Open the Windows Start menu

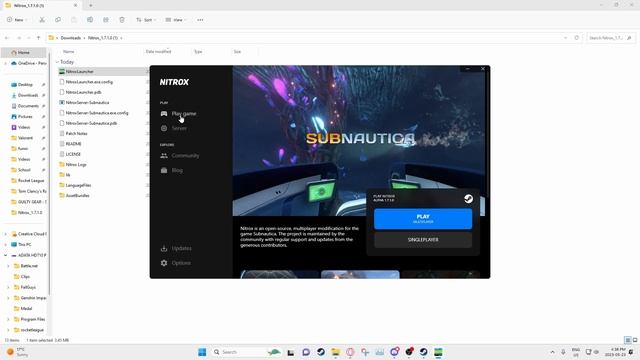click(x=202, y=352)
